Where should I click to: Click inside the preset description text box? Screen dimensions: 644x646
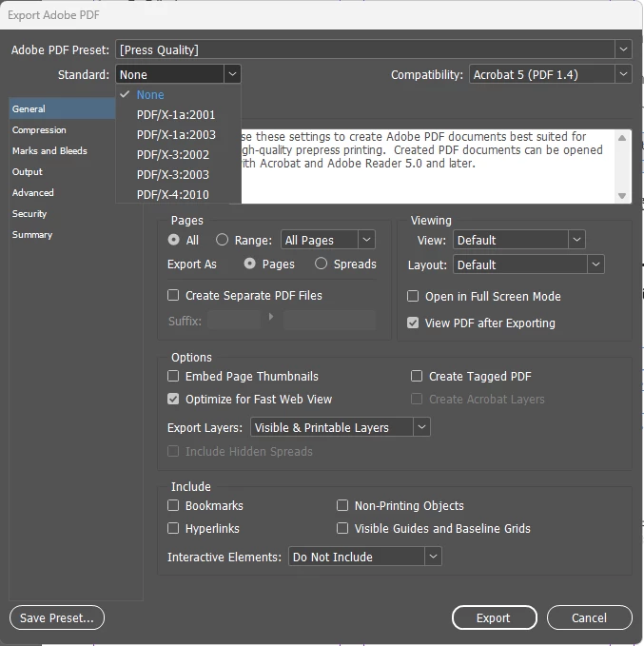pos(428,166)
